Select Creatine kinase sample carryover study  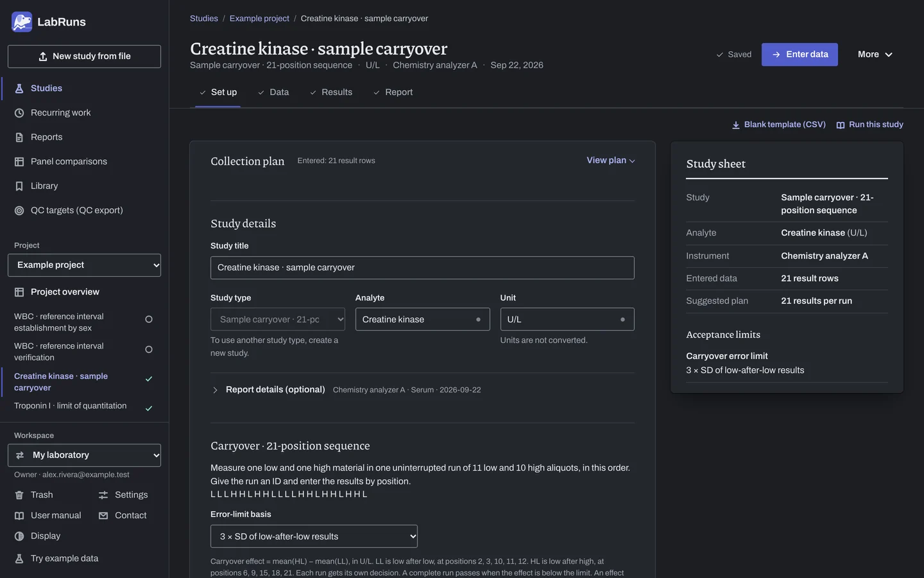pyautogui.click(x=84, y=382)
